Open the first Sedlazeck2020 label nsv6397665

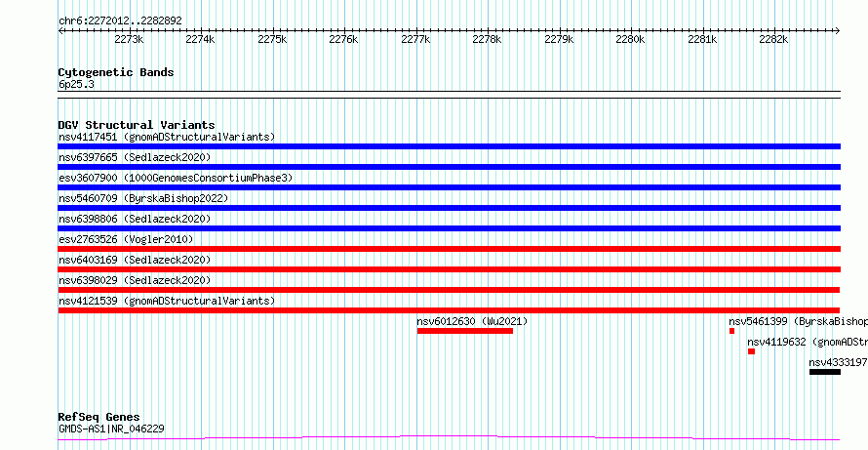(x=135, y=157)
